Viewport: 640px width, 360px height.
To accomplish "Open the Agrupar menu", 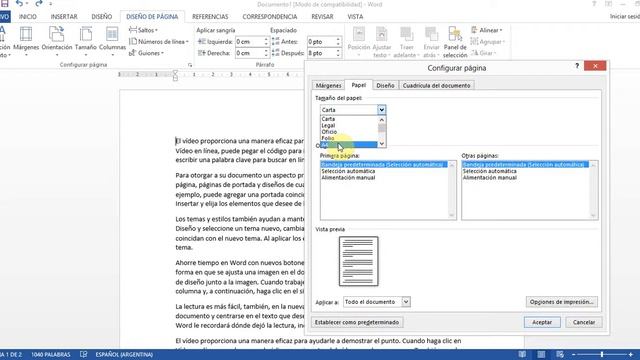I will point(488,42).
